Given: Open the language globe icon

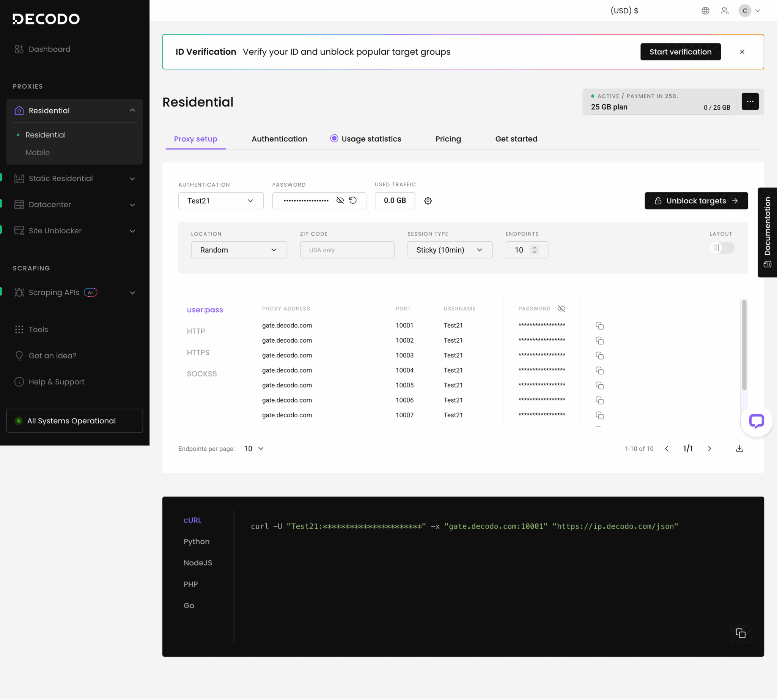Looking at the screenshot, I should 705,11.
